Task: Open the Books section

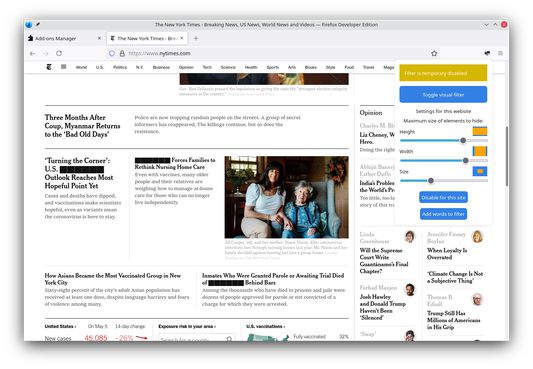Action: pyautogui.click(x=311, y=67)
